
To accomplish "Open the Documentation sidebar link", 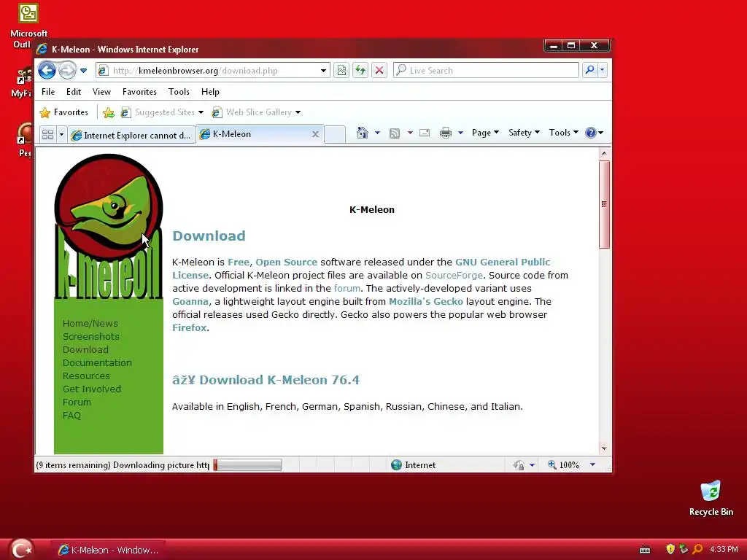I will pyautogui.click(x=97, y=363).
